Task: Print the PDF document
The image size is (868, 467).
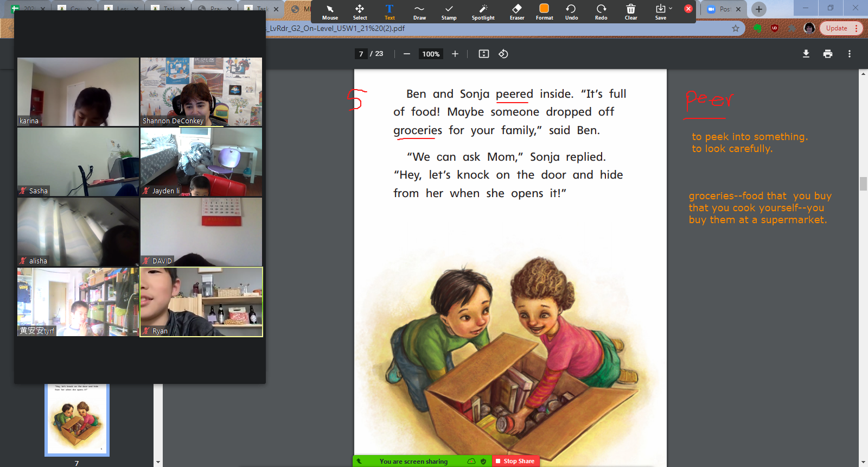Action: tap(828, 54)
